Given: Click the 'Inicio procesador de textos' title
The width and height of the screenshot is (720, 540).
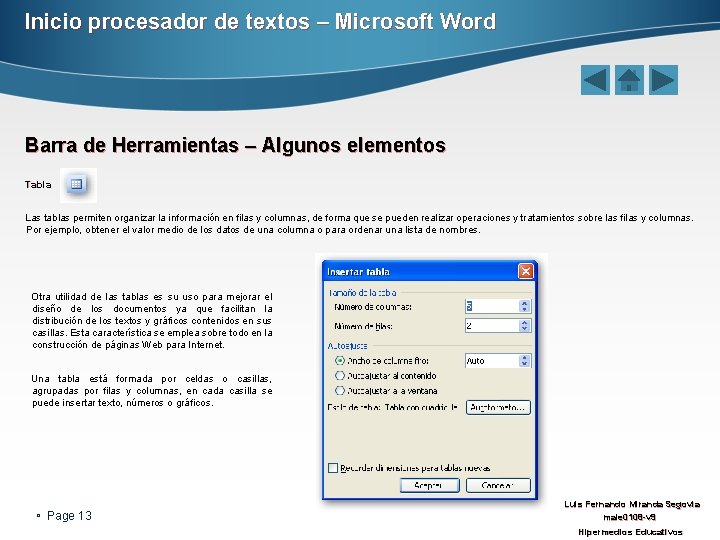Looking at the screenshot, I should coord(167,22).
